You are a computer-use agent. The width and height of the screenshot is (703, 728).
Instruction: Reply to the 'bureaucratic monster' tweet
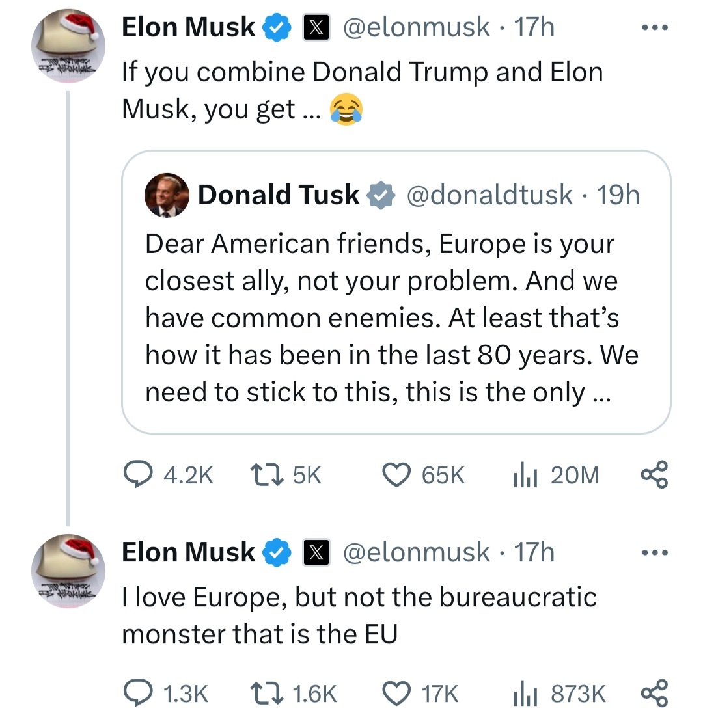coord(139,692)
